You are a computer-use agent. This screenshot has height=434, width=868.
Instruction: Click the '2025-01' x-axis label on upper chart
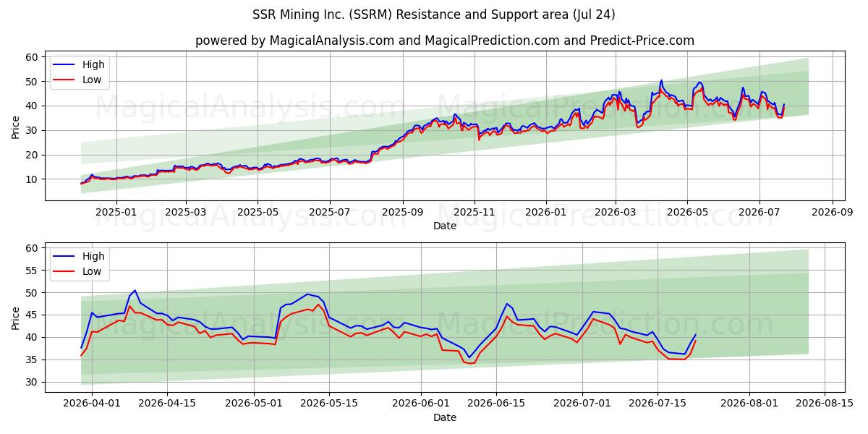[116, 213]
